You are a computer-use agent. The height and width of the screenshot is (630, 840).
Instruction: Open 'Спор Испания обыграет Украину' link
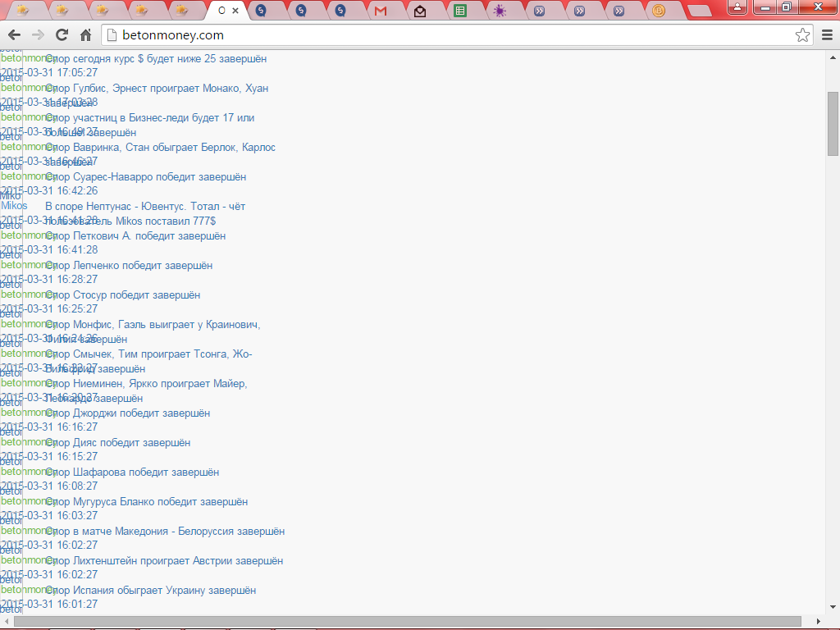click(151, 591)
